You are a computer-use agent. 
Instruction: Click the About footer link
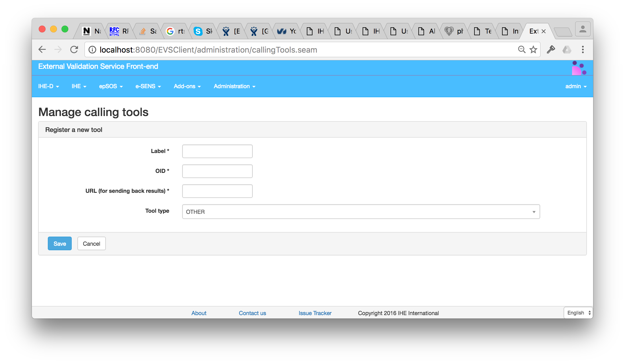[199, 313]
